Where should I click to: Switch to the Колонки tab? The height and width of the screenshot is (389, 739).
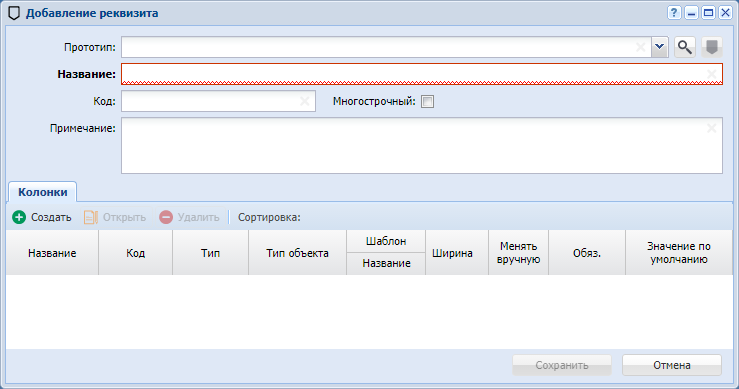coord(42,192)
